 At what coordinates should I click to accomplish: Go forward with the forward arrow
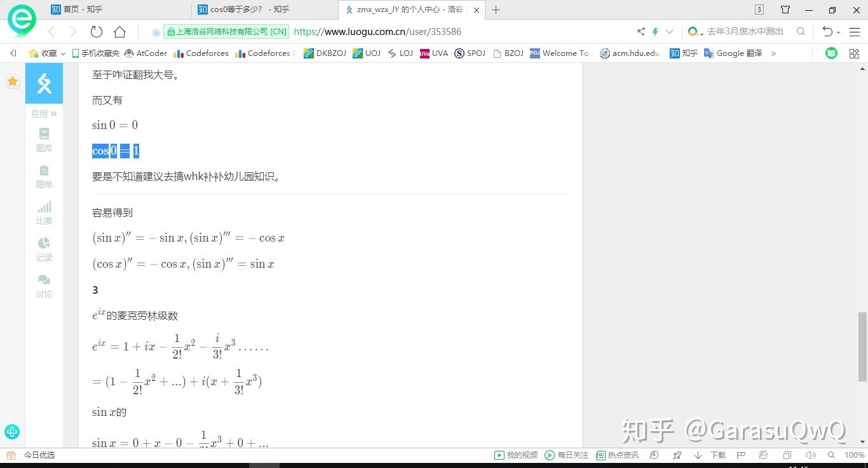73,32
